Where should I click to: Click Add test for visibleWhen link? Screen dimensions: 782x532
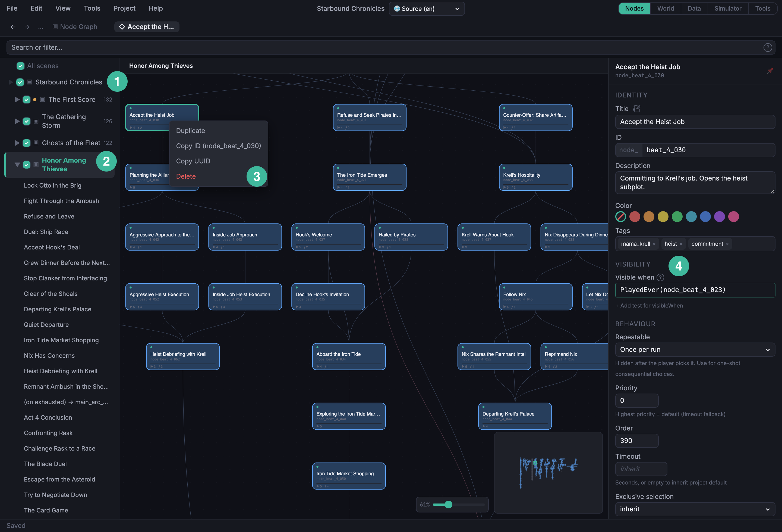click(x=649, y=306)
